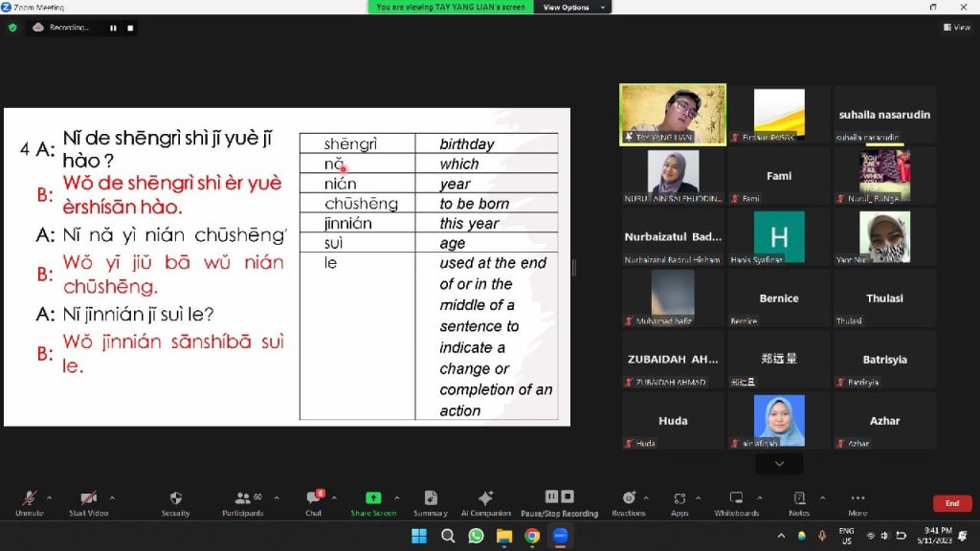980x551 pixels.
Task: Open the Whiteboards tool
Action: [x=736, y=502]
